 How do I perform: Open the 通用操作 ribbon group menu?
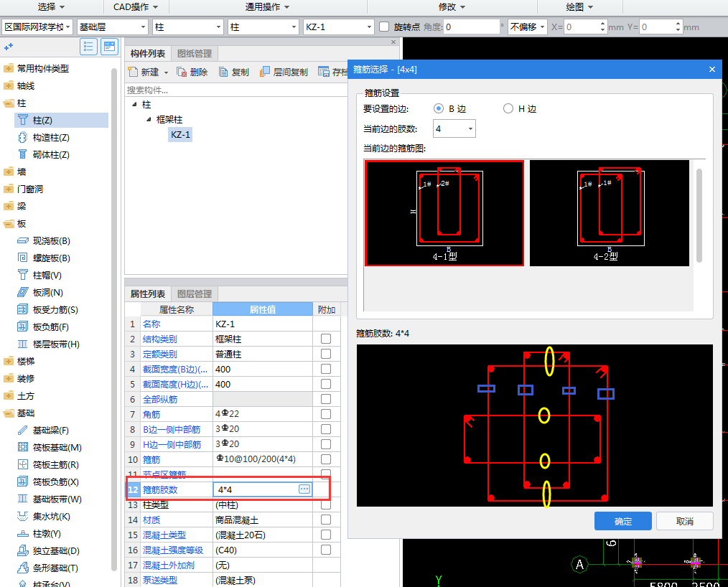coord(267,7)
